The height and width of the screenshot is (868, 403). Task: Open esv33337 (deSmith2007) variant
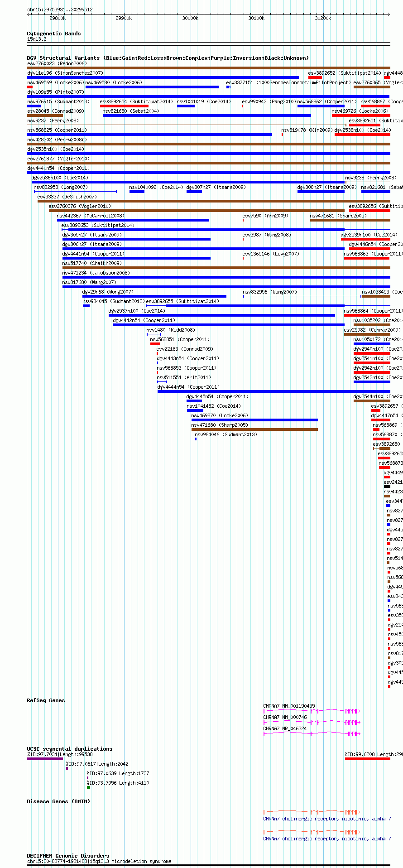[67, 197]
